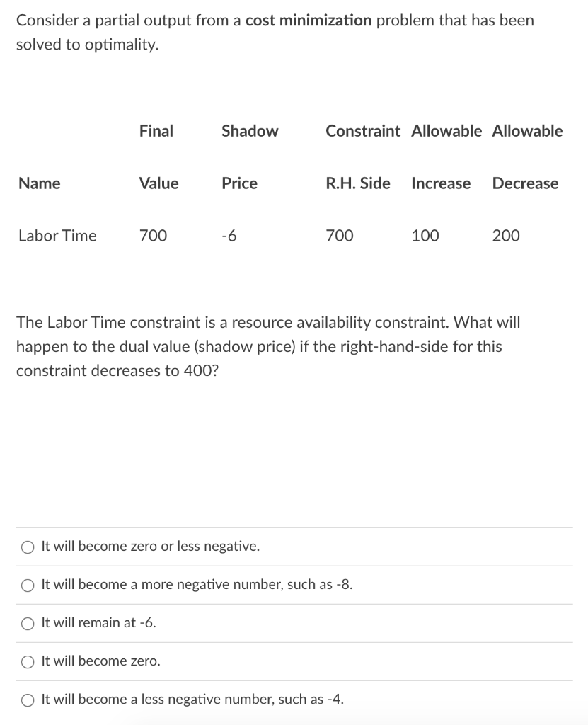
Task: Pick the answer mentioning -4
Action: click(x=192, y=699)
